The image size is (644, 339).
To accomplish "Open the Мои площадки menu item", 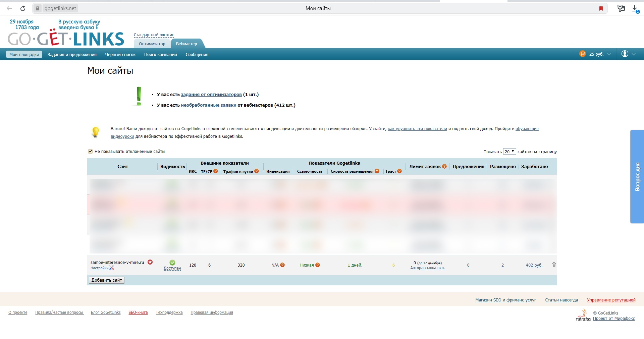I will (24, 54).
